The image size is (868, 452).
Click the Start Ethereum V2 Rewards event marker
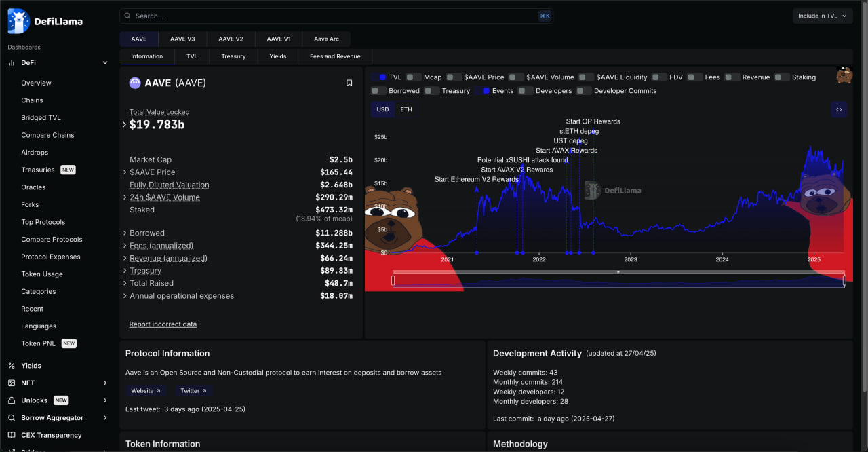[476, 252]
